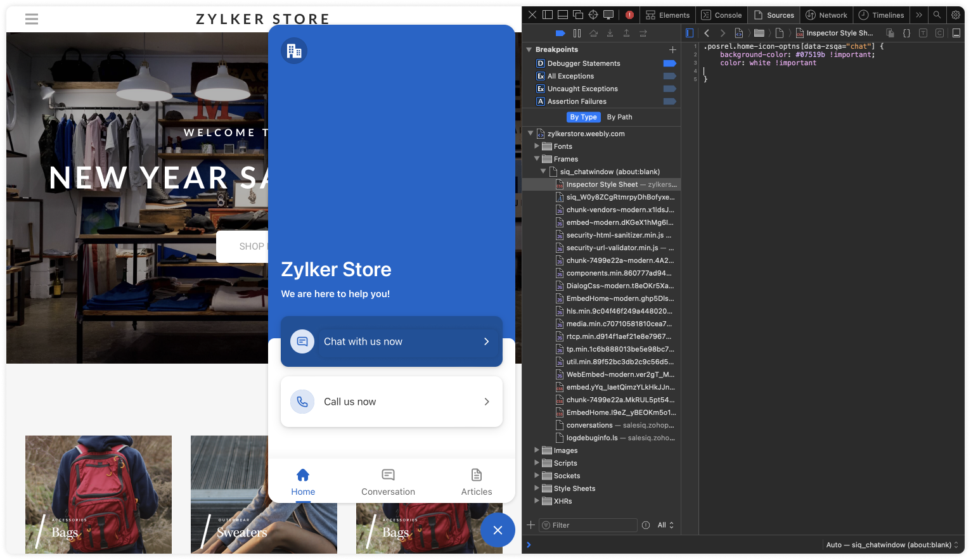Screen dimensions: 971x560
Task: Click the step over debugger icon
Action: point(593,33)
